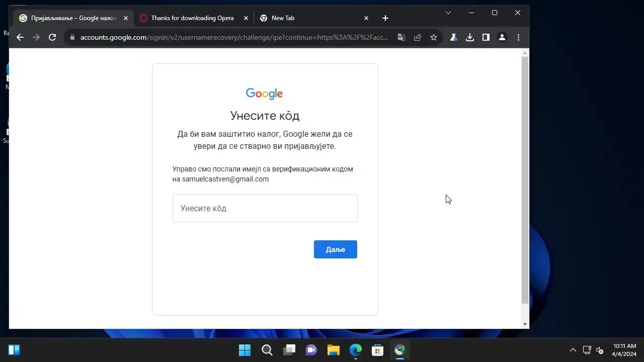Open the Chrome profile icon
This screenshot has width=644, height=362.
point(502,37)
